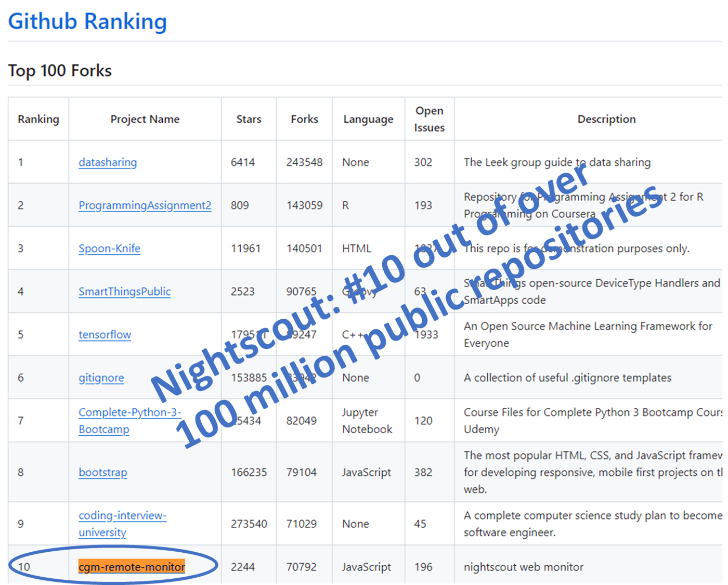
Task: Click the nightscout web monitor description cell
Action: 523,567
